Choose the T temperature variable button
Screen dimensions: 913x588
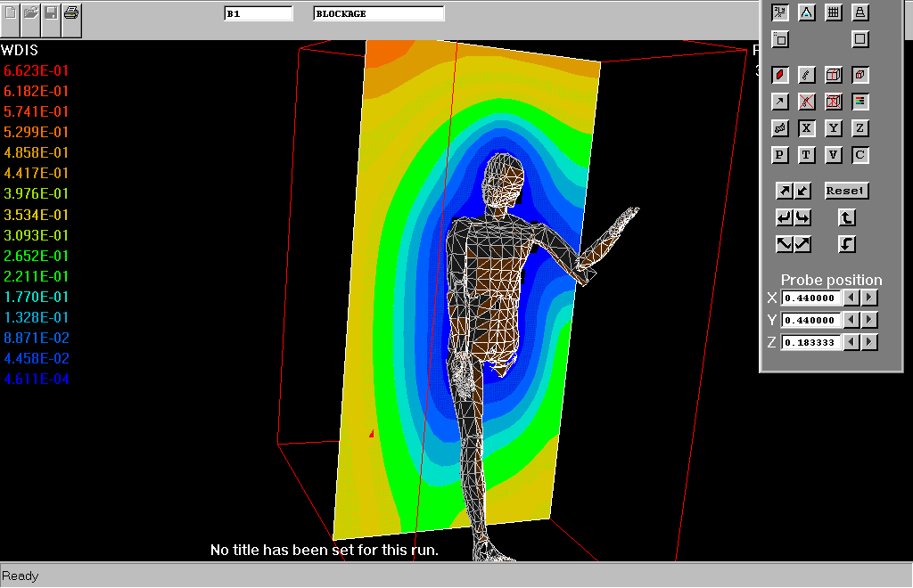click(x=806, y=155)
